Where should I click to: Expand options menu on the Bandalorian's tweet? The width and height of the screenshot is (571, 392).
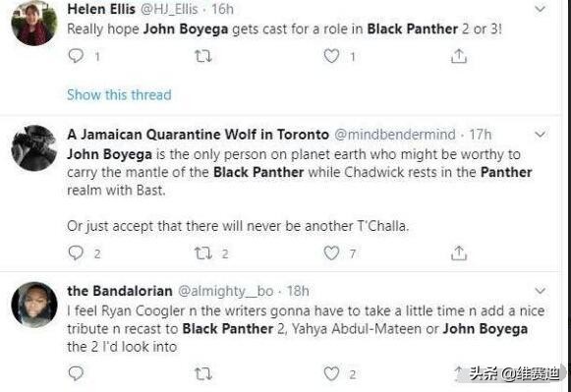tap(541, 291)
